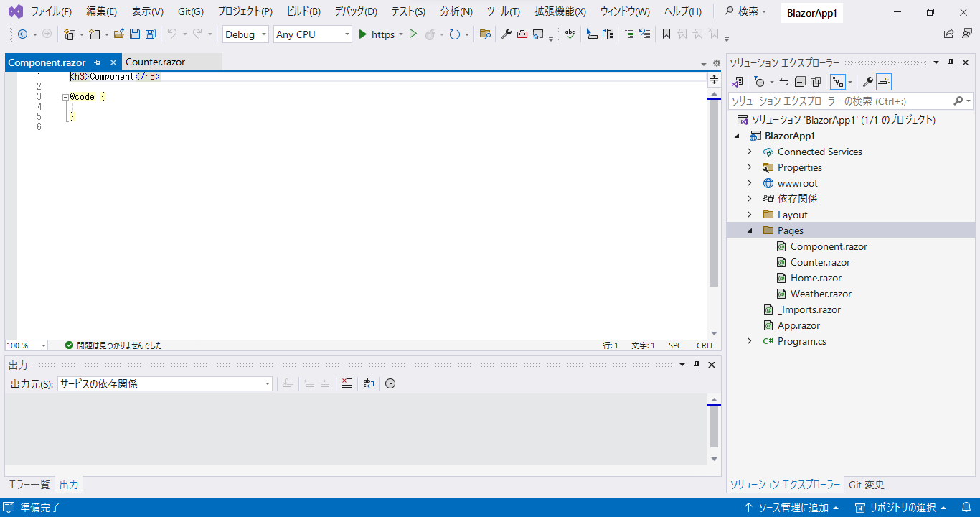Open the output source dropdown
The image size is (980, 517).
165,384
